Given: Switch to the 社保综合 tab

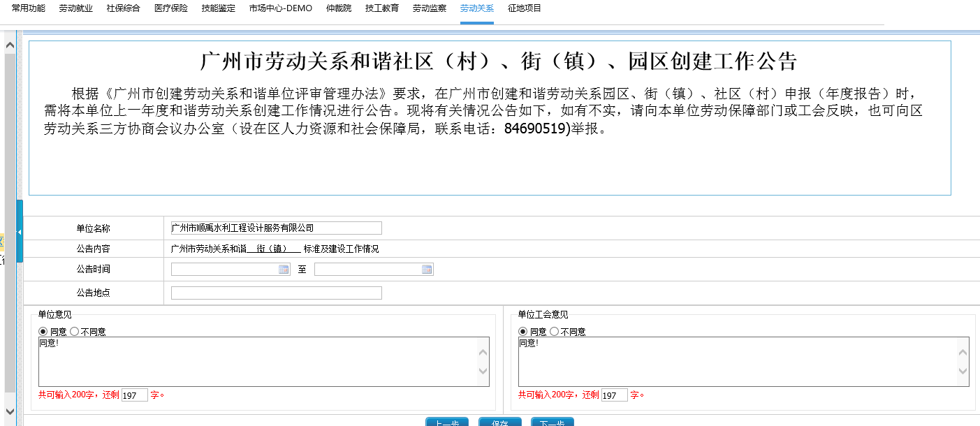Looking at the screenshot, I should tap(124, 8).
